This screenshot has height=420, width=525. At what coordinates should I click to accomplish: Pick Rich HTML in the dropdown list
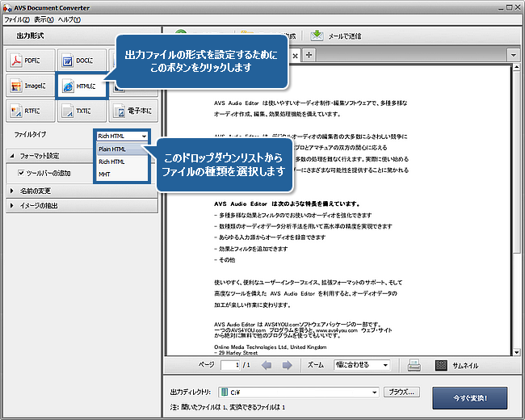point(122,162)
